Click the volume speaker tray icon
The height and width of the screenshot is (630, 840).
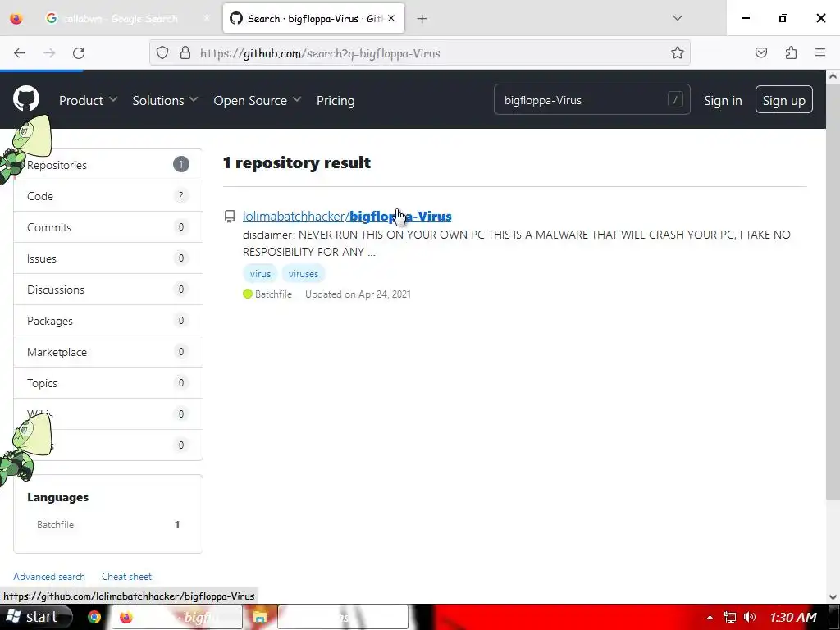pyautogui.click(x=750, y=617)
